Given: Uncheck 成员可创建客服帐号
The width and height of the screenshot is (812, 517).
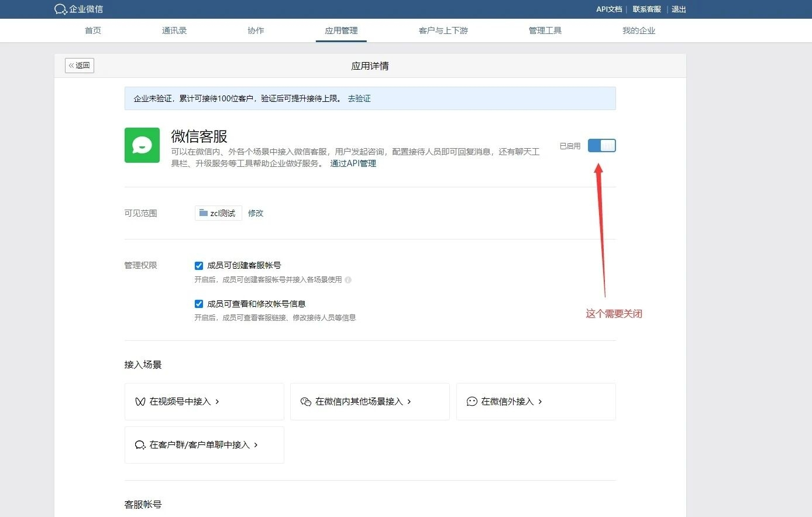Looking at the screenshot, I should coord(199,266).
